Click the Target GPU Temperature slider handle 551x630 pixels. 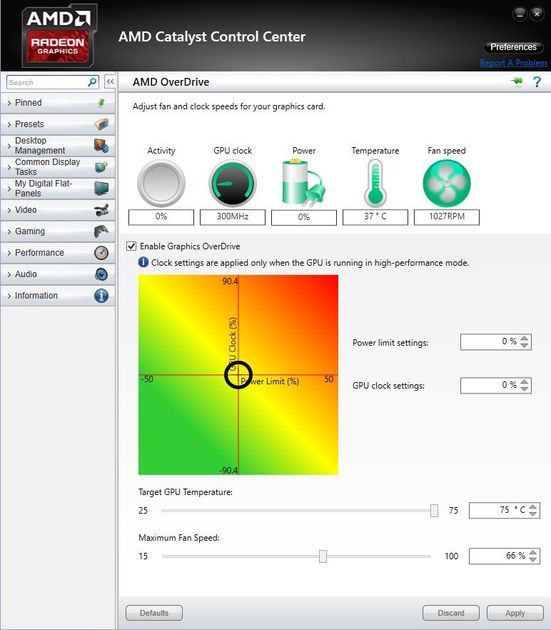pyautogui.click(x=434, y=511)
